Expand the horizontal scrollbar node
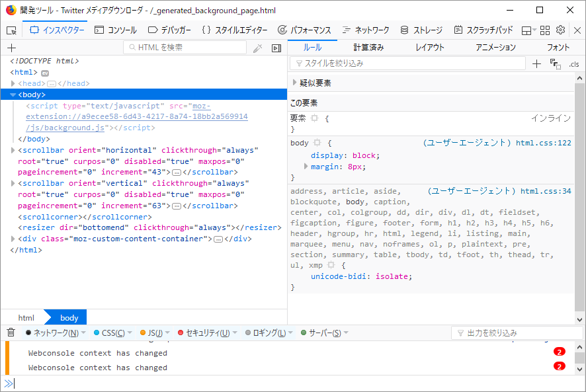The width and height of the screenshot is (586, 392). click(x=13, y=150)
